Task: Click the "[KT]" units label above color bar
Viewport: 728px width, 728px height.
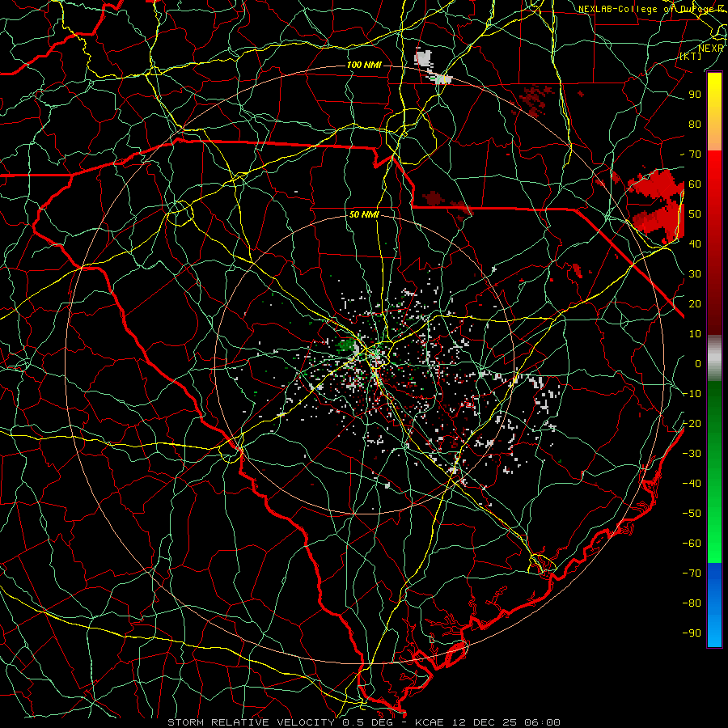Action: [691, 56]
